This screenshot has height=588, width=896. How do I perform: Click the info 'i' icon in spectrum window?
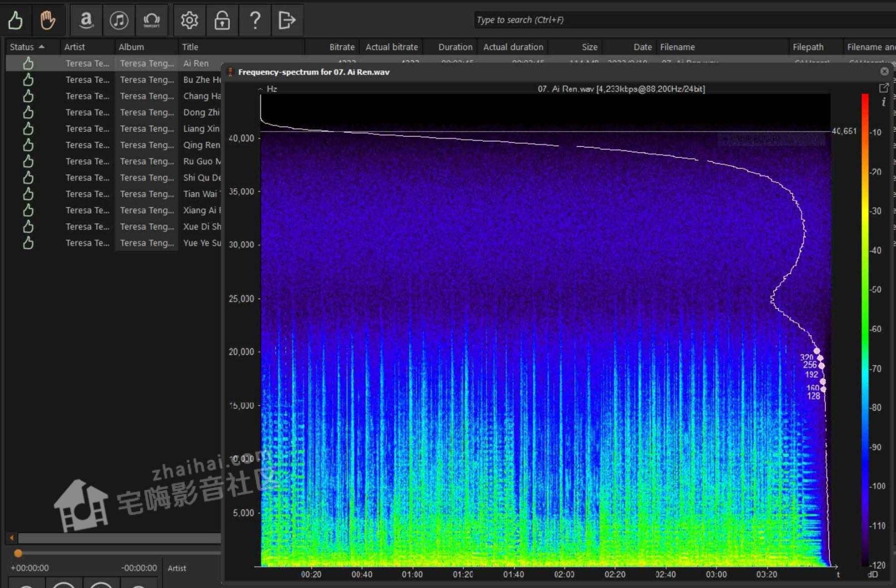(884, 102)
